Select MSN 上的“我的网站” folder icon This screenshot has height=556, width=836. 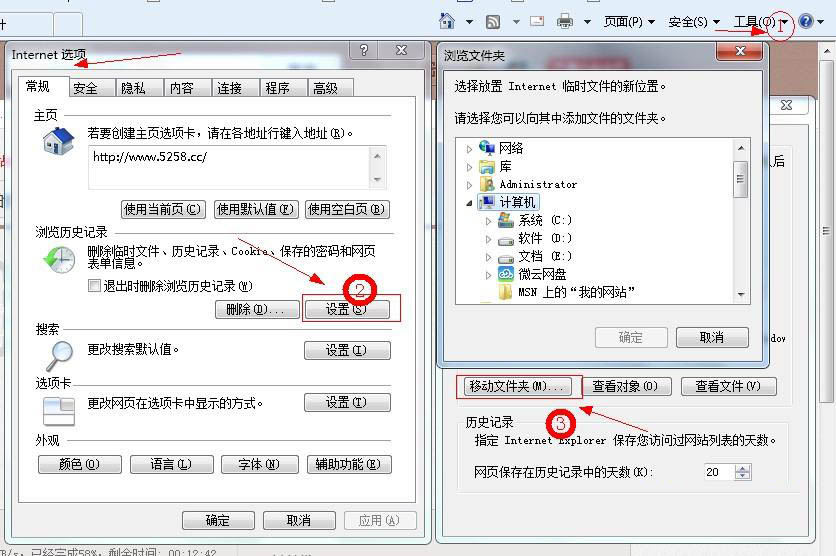tap(505, 292)
